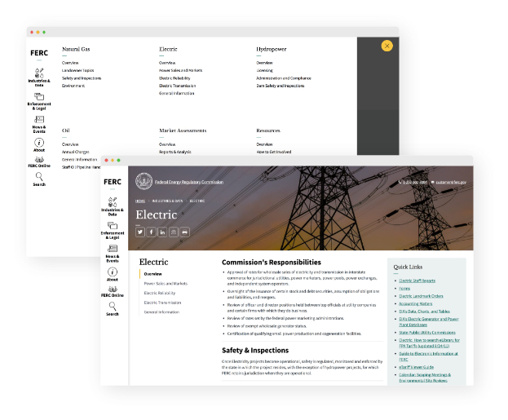Screen dimensions: 508x420
Task: Click the FERC logo in the front window sidebar
Action: [x=113, y=182]
